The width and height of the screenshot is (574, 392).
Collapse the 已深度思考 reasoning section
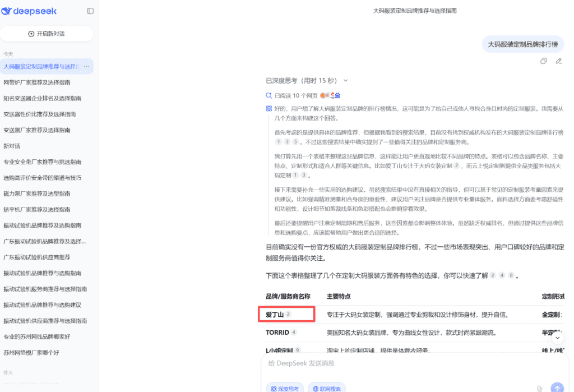coord(345,80)
